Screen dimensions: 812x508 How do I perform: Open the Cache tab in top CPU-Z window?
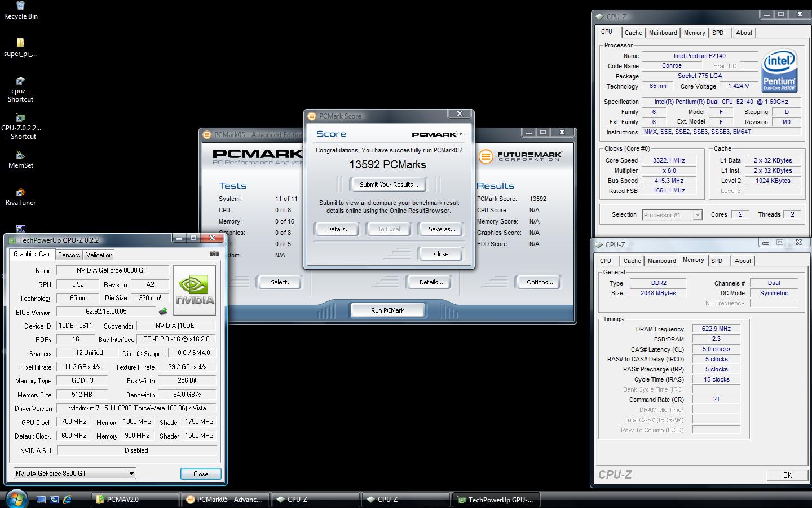[633, 33]
